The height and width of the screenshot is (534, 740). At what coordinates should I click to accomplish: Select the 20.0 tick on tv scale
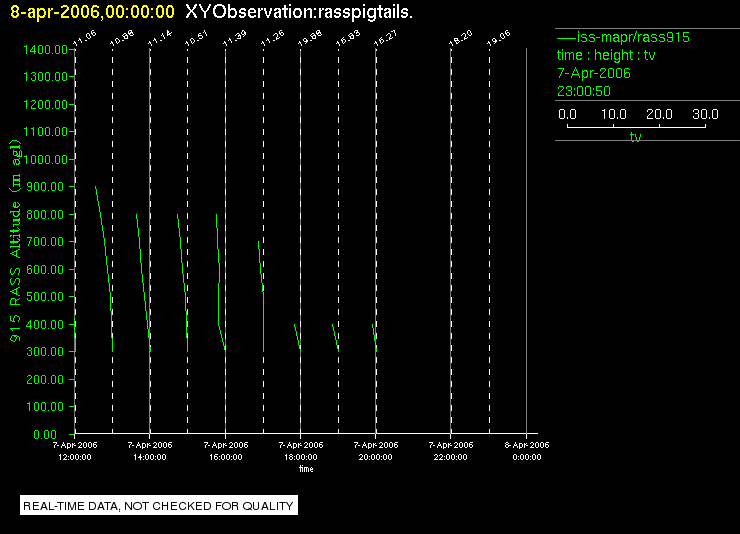click(x=659, y=114)
